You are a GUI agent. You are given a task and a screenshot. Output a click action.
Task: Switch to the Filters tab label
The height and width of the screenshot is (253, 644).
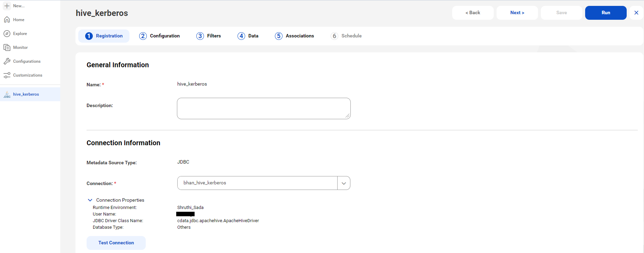pyautogui.click(x=214, y=36)
